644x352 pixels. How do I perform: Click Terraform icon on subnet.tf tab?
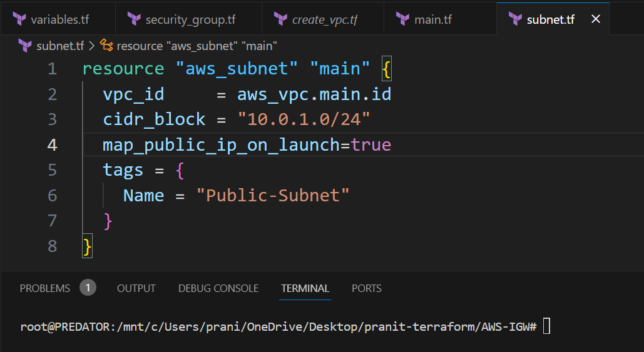click(x=516, y=19)
